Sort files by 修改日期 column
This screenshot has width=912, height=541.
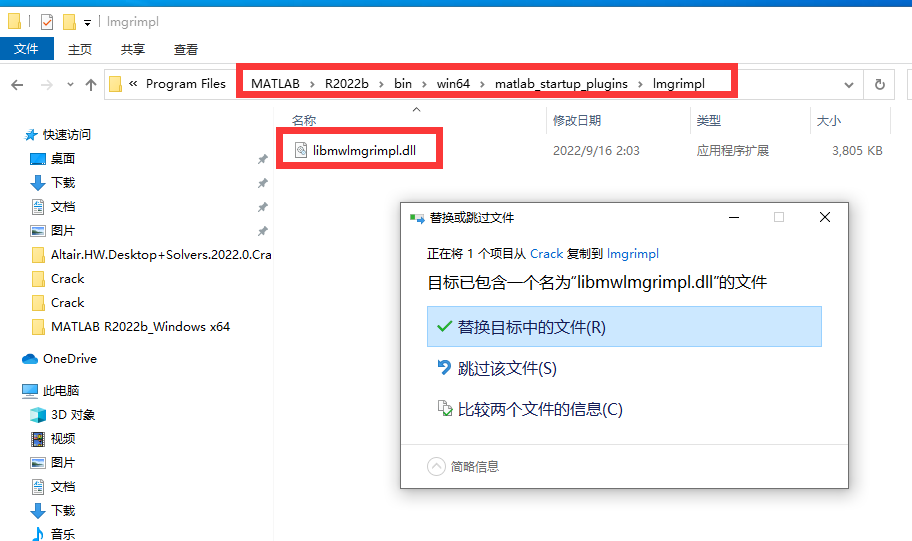click(576, 120)
